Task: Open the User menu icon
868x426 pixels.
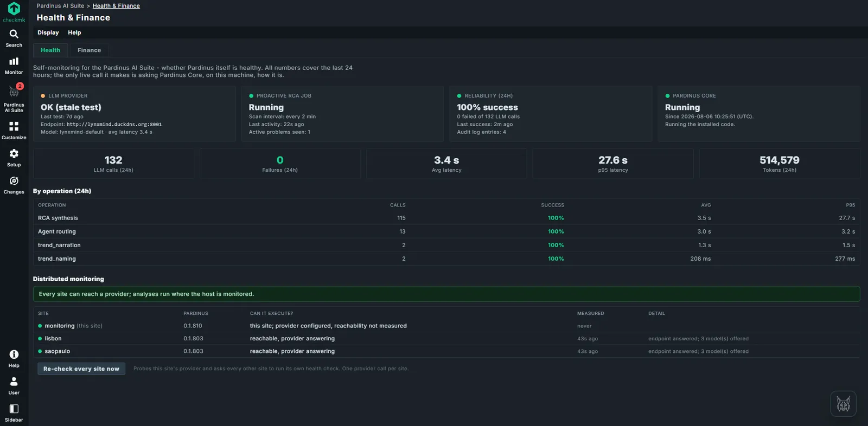Action: (x=14, y=382)
